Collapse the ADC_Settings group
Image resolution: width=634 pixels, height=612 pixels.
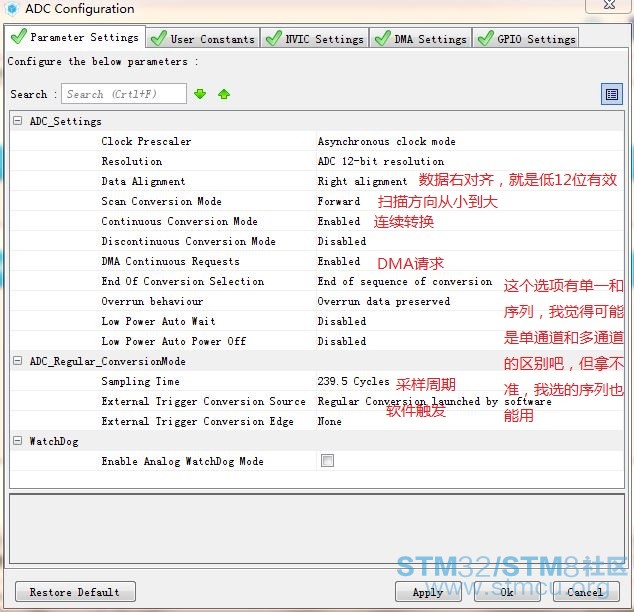(17, 120)
